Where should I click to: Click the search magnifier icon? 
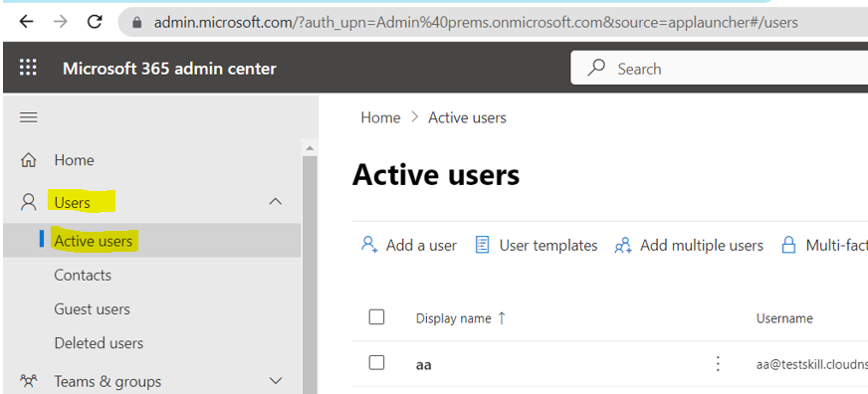[x=596, y=68]
